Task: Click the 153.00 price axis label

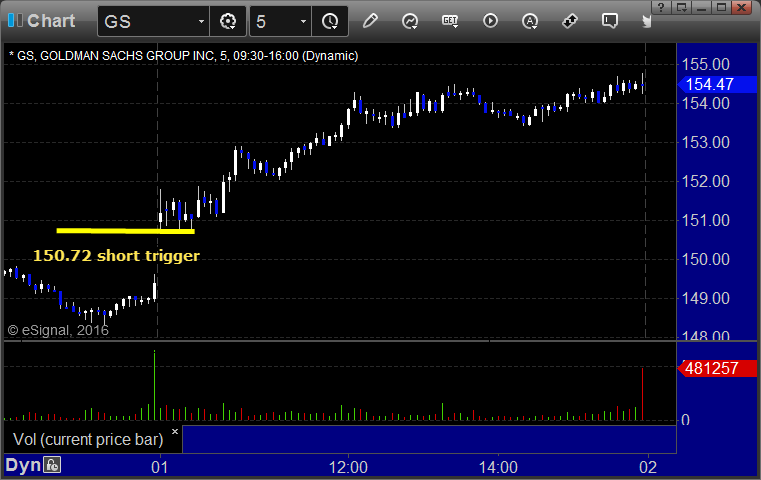Action: click(705, 142)
